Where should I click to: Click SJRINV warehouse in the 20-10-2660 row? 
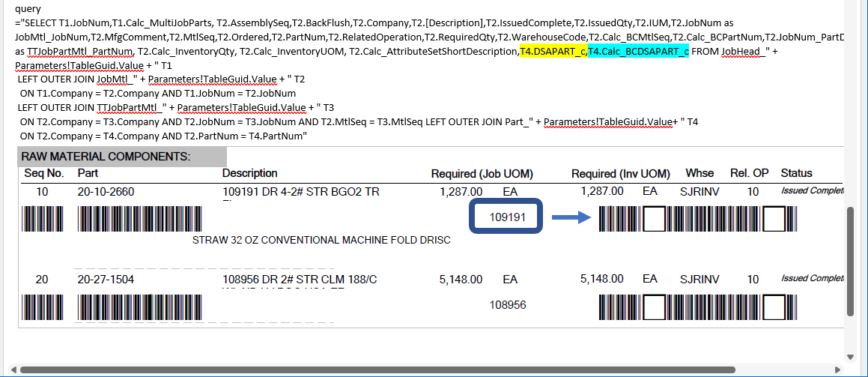click(x=699, y=192)
